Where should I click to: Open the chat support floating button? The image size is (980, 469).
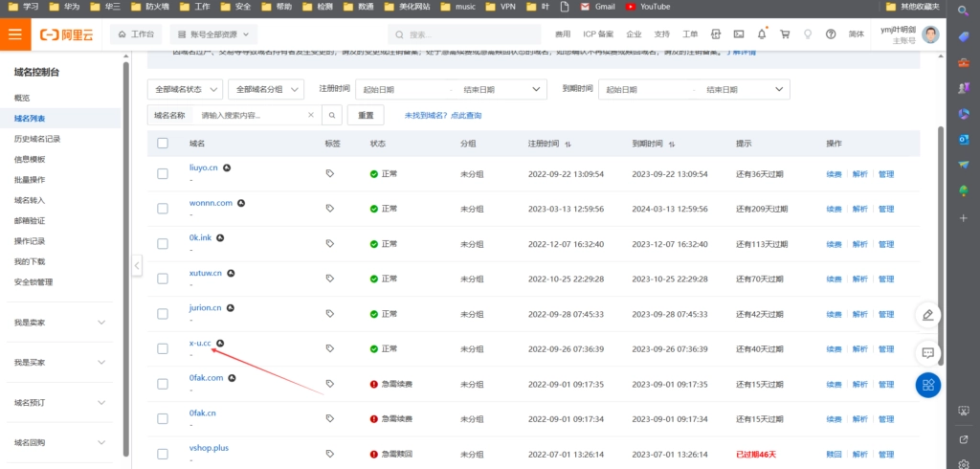coord(928,353)
